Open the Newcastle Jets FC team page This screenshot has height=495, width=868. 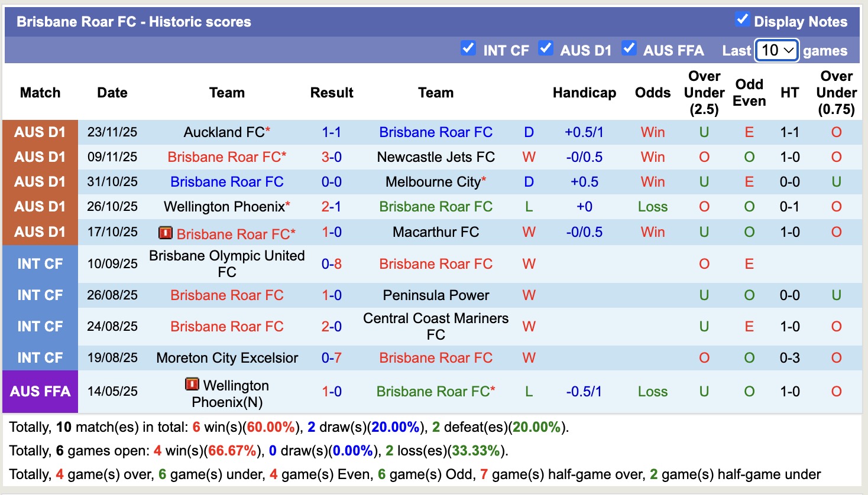(x=436, y=157)
